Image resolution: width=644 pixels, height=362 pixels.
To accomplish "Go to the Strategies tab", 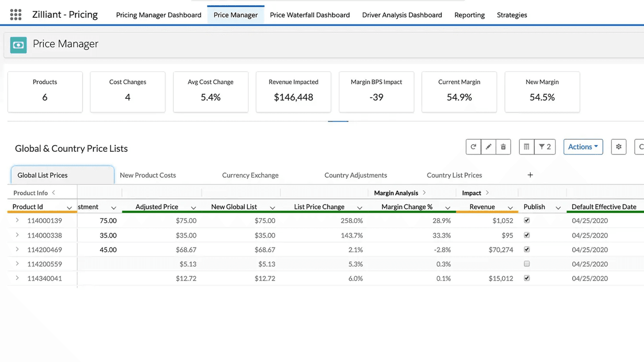I will [x=512, y=15].
